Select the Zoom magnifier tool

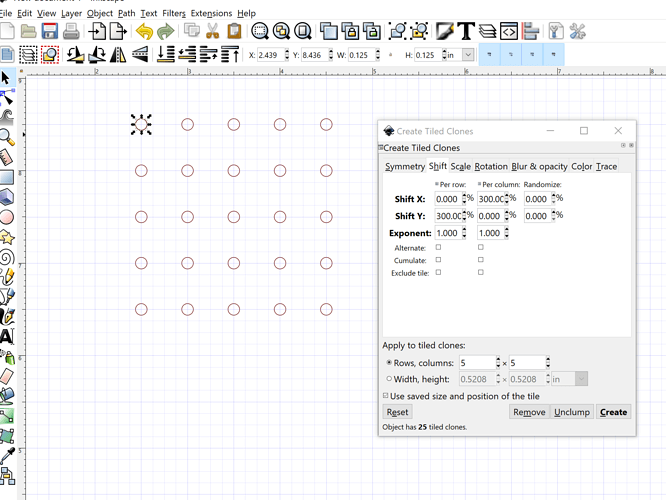click(7, 137)
